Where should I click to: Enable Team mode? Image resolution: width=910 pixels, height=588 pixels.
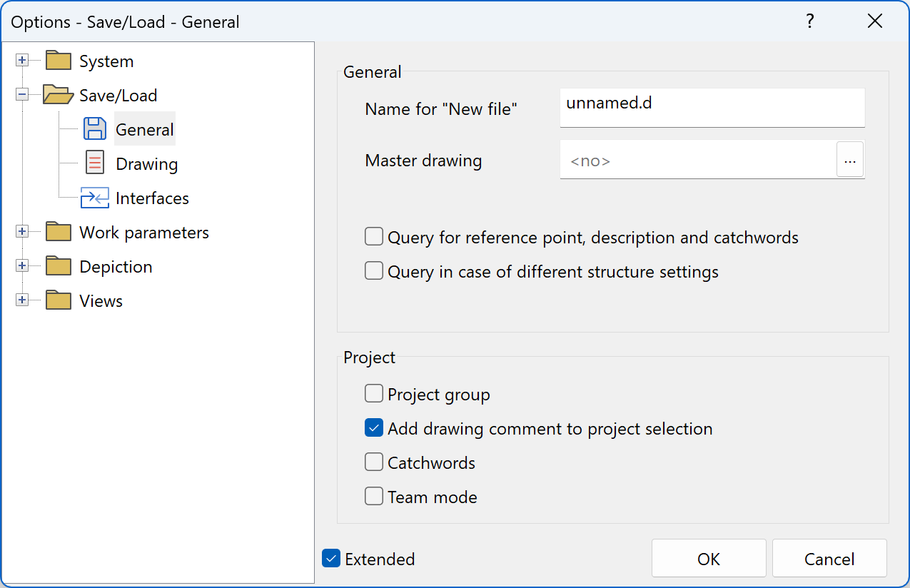pos(373,496)
